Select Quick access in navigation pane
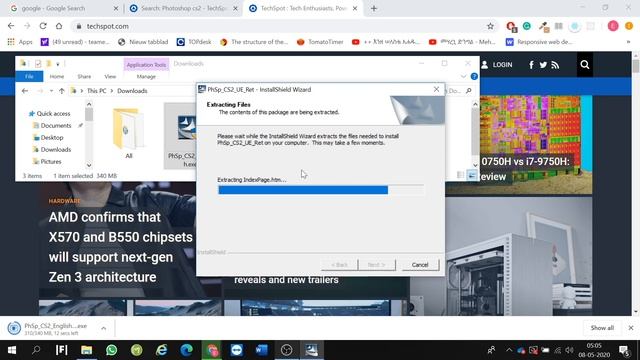 click(x=53, y=113)
